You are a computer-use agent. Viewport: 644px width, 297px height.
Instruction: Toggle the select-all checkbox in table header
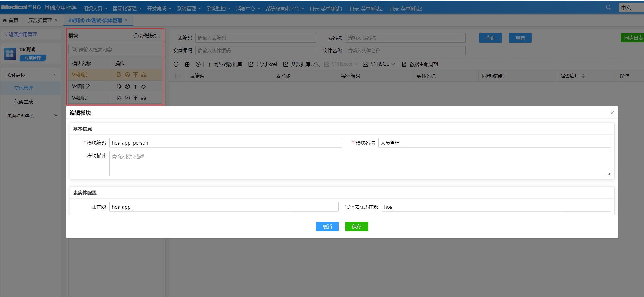(178, 76)
